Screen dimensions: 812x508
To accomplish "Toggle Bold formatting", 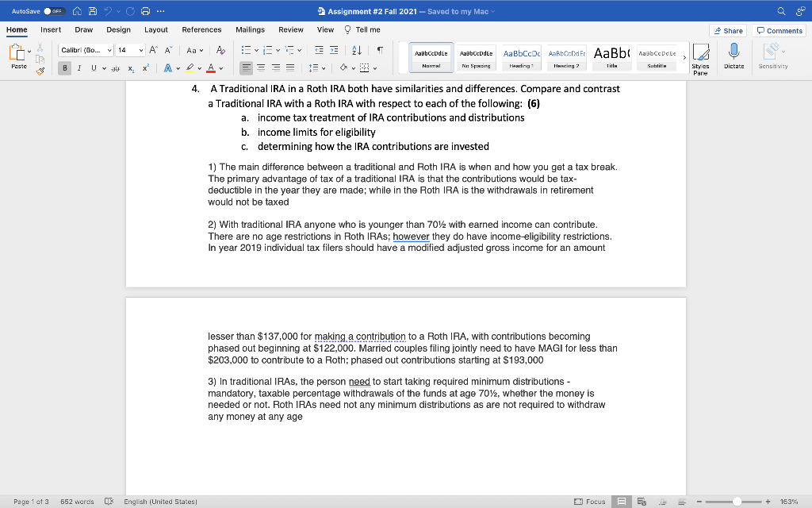I will (x=63, y=67).
